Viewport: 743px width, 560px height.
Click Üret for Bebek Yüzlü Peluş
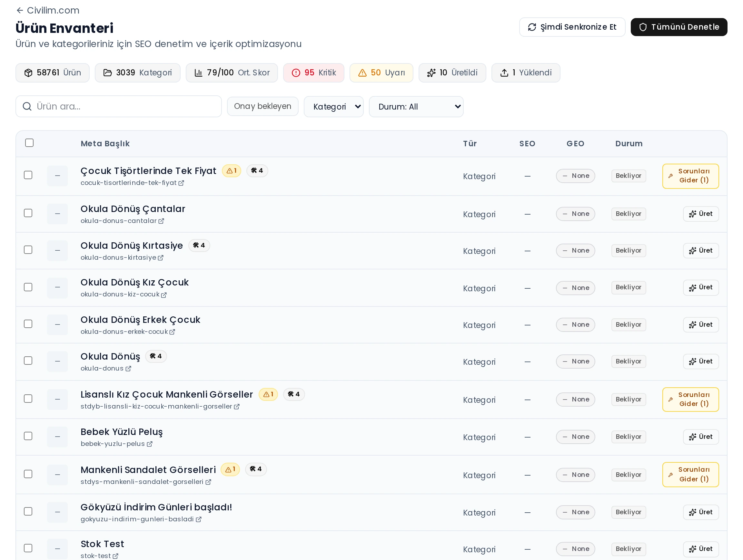[x=701, y=437]
